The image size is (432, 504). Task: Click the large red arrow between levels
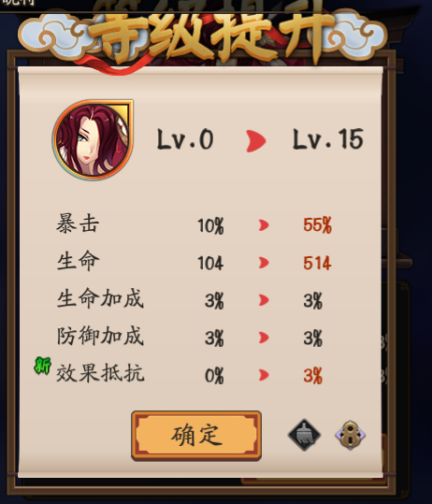[x=255, y=141]
